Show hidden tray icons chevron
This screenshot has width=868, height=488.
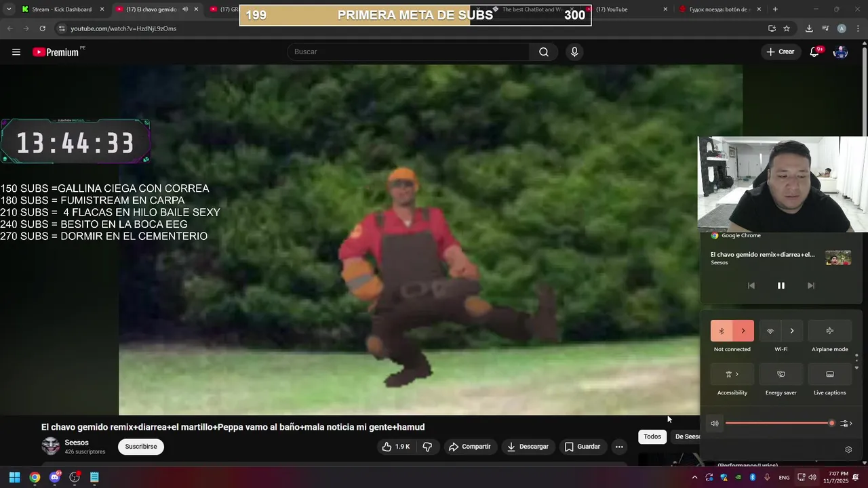(x=694, y=477)
